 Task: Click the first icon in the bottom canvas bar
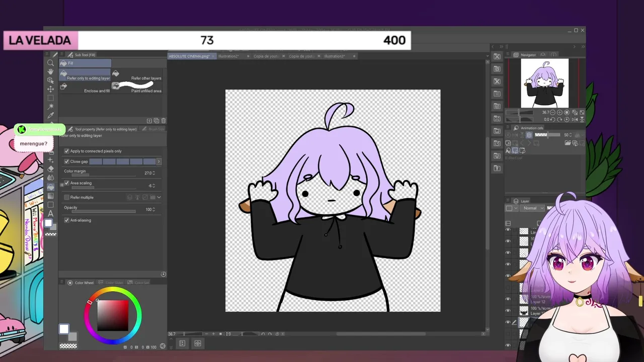click(x=182, y=343)
